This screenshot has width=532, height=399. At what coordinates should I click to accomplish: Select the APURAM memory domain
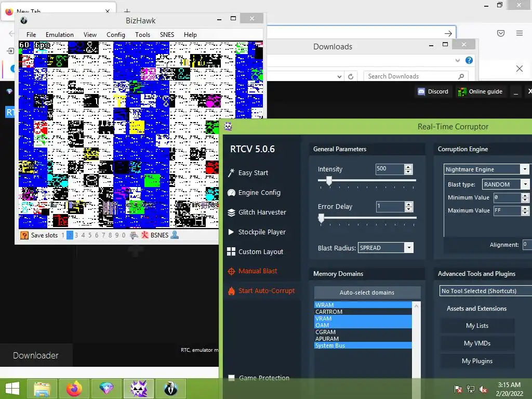pyautogui.click(x=363, y=339)
